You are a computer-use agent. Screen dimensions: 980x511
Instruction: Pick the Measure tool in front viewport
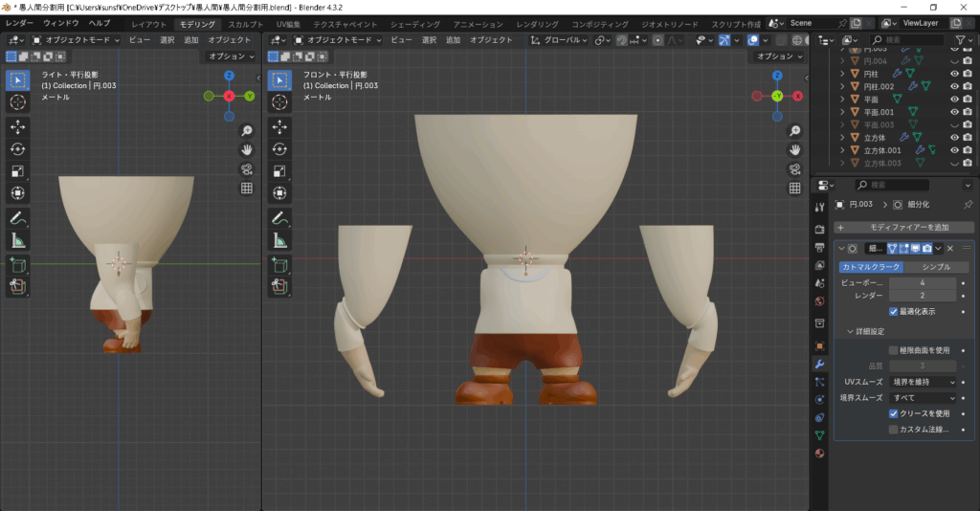279,240
